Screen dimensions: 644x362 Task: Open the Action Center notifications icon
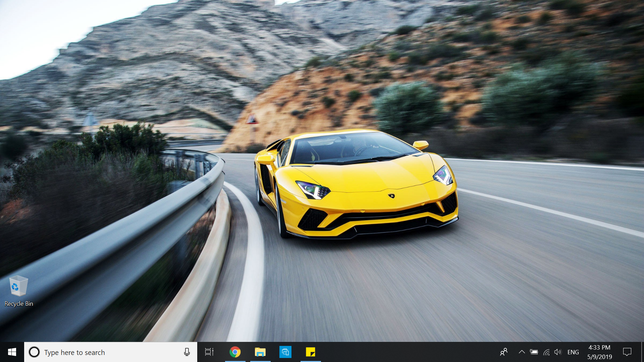click(x=627, y=352)
